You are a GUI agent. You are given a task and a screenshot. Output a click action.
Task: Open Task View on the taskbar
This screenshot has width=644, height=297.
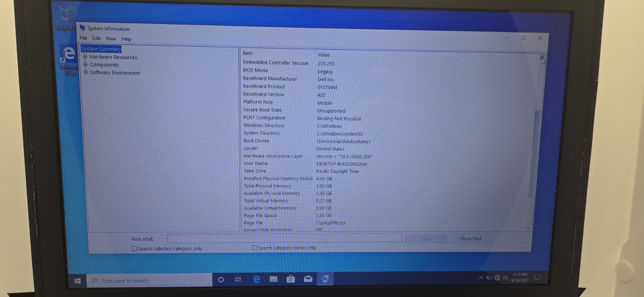point(238,279)
